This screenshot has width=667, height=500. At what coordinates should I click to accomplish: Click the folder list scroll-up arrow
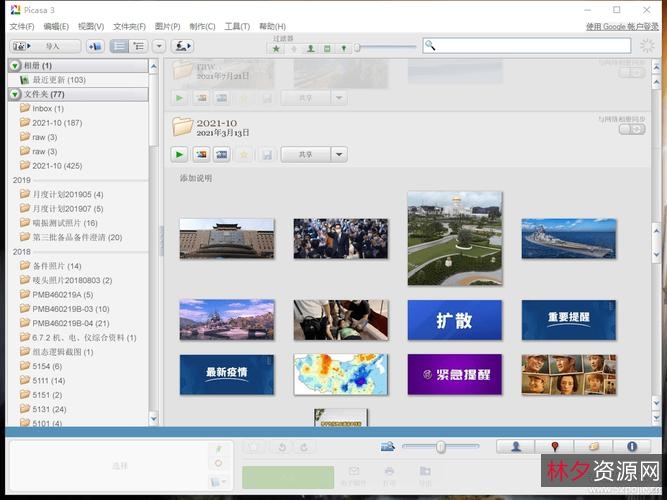tap(154, 66)
